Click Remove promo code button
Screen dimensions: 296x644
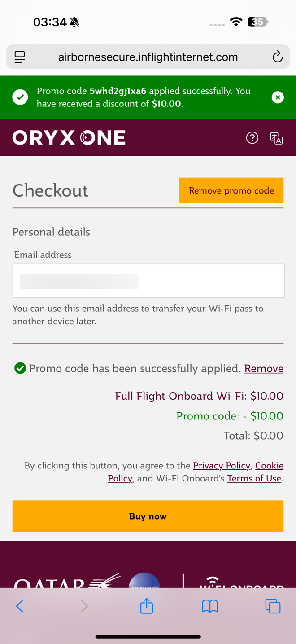coord(231,190)
